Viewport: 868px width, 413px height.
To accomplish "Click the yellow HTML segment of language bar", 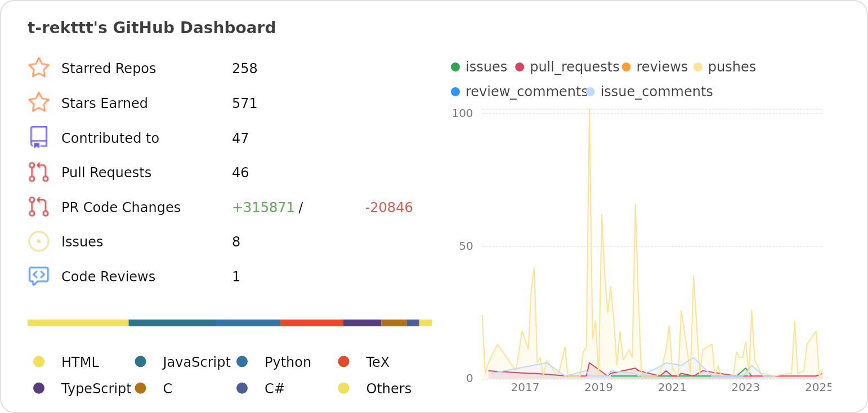I will [78, 323].
